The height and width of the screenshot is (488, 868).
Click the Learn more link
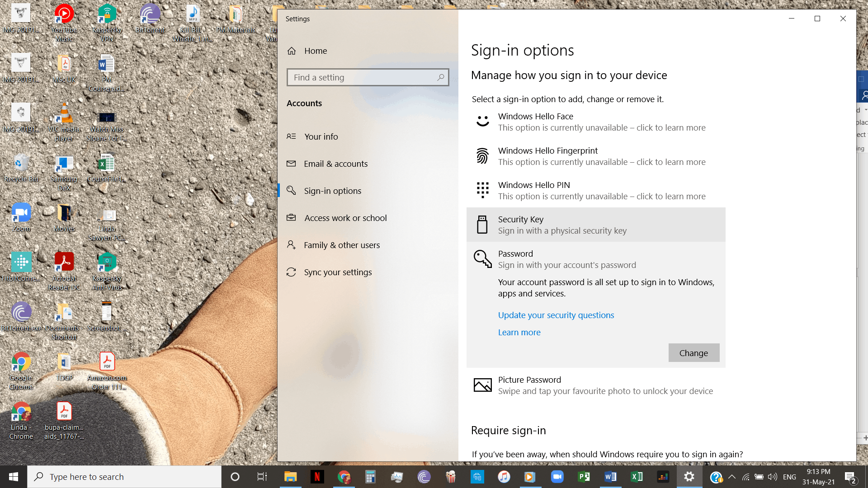(519, 332)
